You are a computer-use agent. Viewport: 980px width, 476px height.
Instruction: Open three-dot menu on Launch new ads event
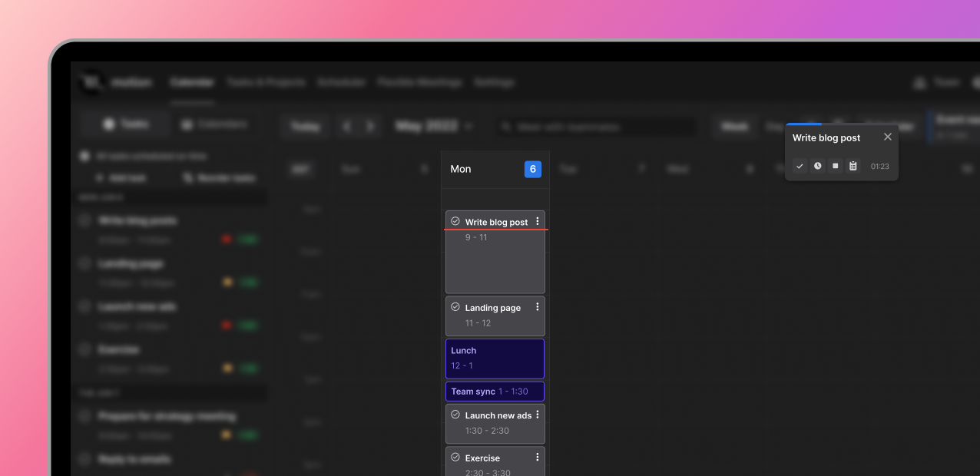[x=537, y=415]
